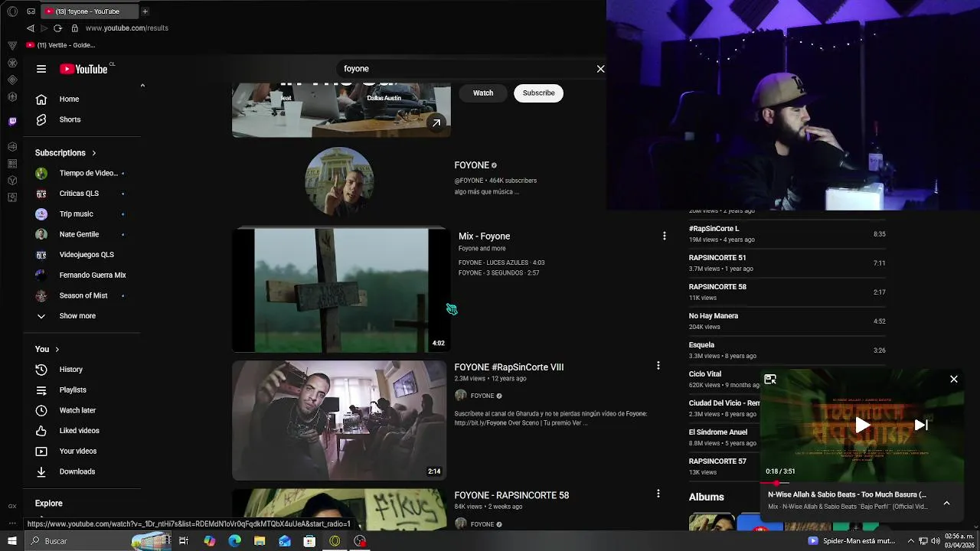980x551 pixels.
Task: Open the FOYONE channel avatar
Action: click(x=339, y=181)
